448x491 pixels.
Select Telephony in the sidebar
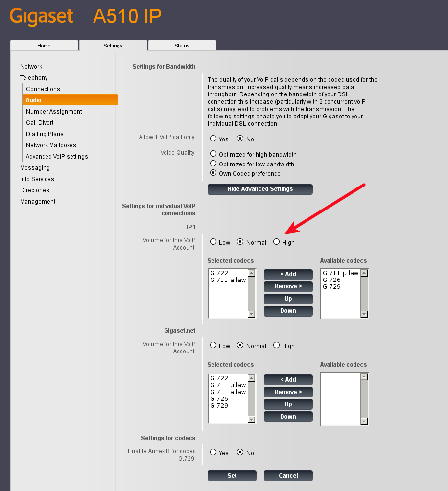pyautogui.click(x=34, y=78)
